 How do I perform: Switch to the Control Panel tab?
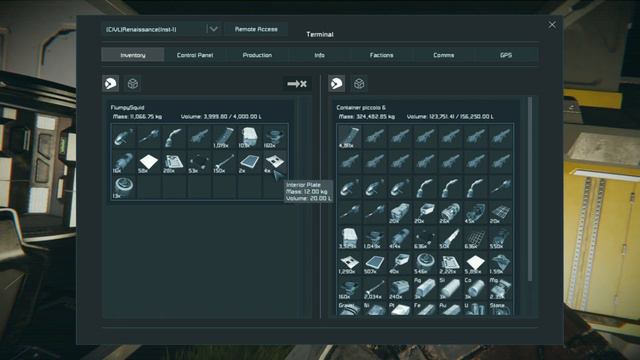pyautogui.click(x=195, y=55)
